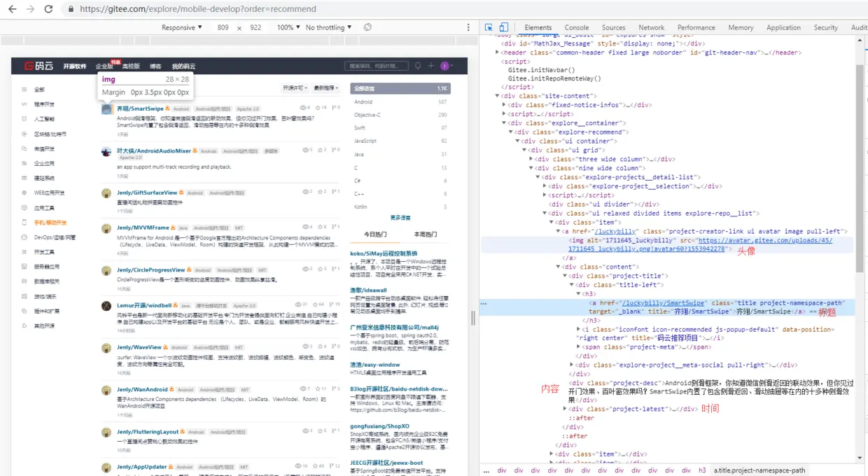Switch to the Console tab in DevTools
The width and height of the screenshot is (868, 476).
pyautogui.click(x=576, y=27)
